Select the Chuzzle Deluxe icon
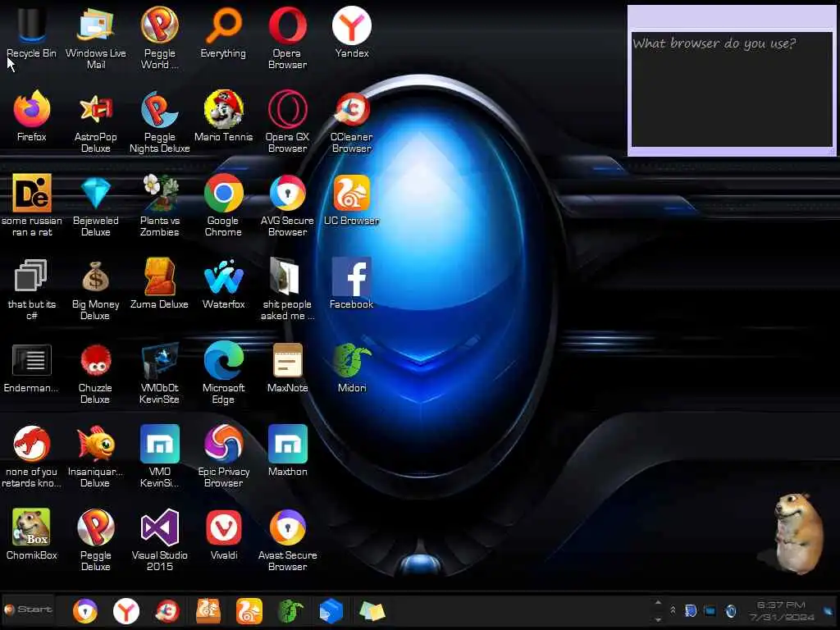The image size is (840, 630). [x=95, y=372]
